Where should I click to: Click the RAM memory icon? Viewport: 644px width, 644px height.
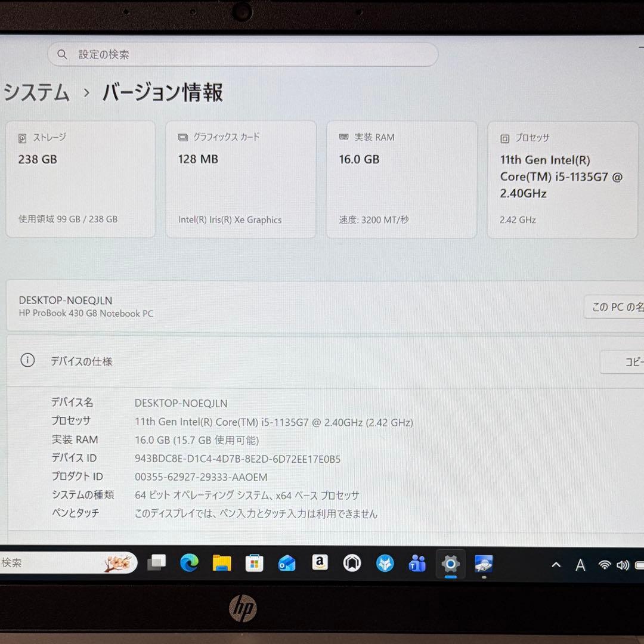[x=344, y=137]
